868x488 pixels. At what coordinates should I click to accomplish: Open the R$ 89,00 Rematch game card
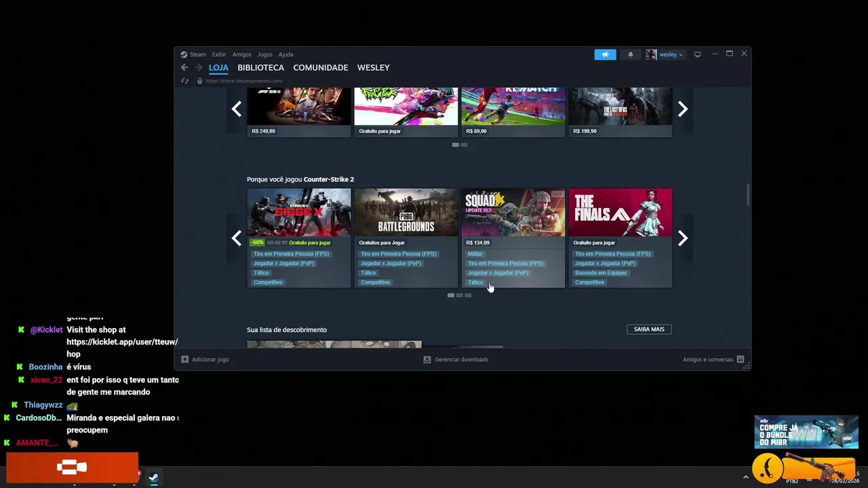point(513,112)
